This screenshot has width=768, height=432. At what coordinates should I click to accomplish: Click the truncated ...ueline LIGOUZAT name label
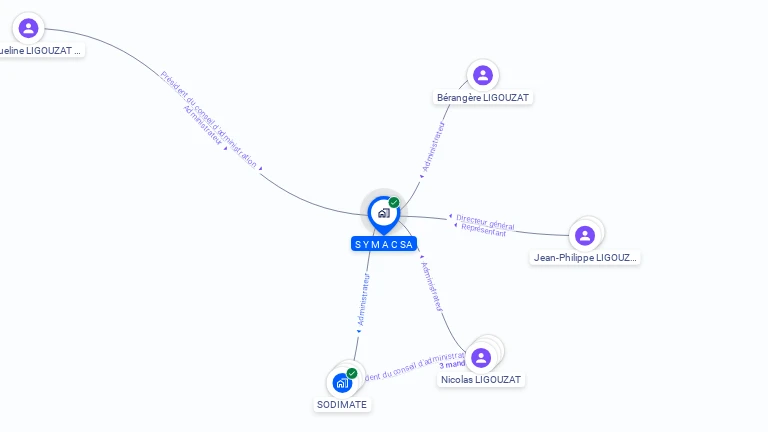(41, 50)
